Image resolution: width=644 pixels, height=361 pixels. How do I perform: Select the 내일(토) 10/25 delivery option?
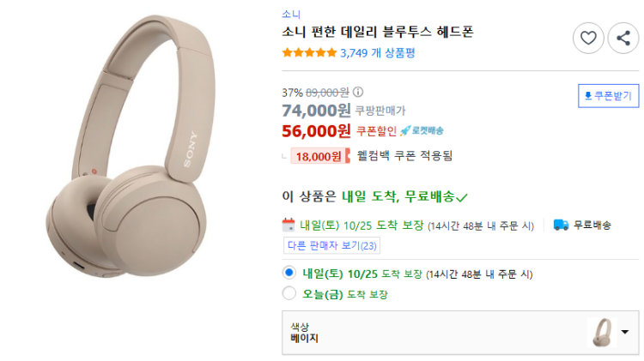pos(289,274)
